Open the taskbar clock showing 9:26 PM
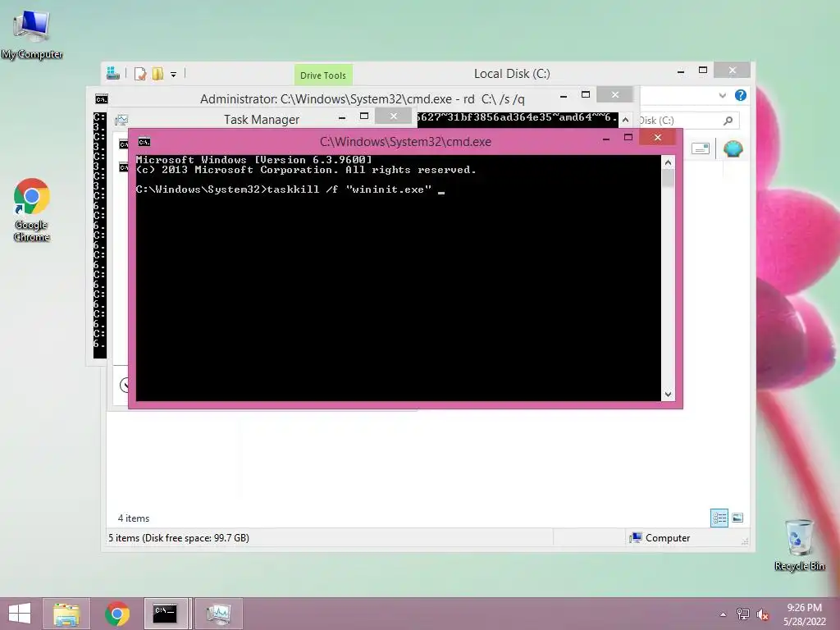 804,614
